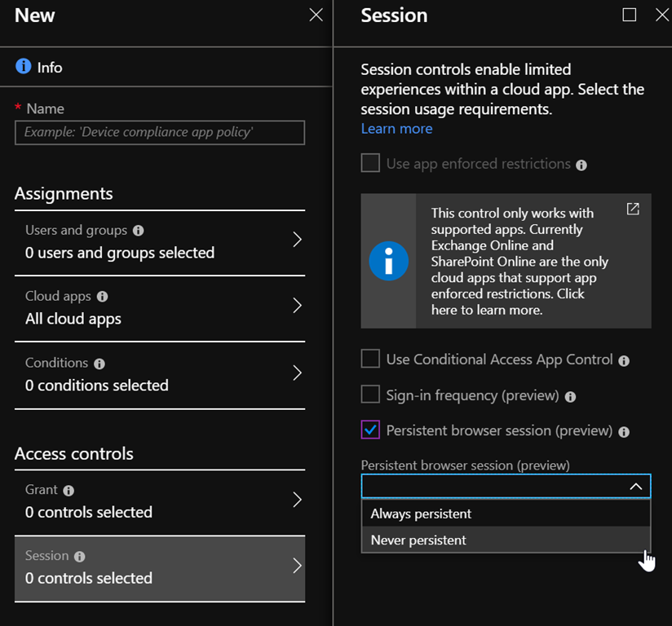Enable Use app enforced restrictions checkbox
This screenshot has height=626, width=672.
coord(370,163)
